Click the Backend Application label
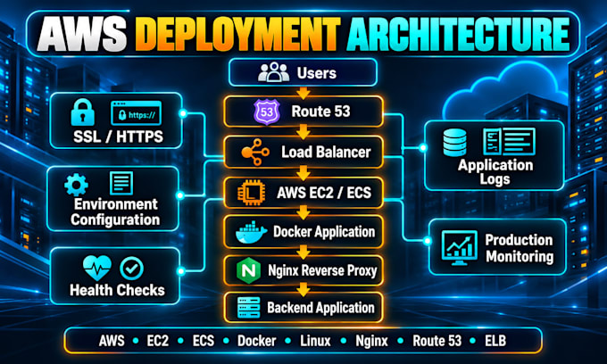607x364 pixels. (x=321, y=308)
